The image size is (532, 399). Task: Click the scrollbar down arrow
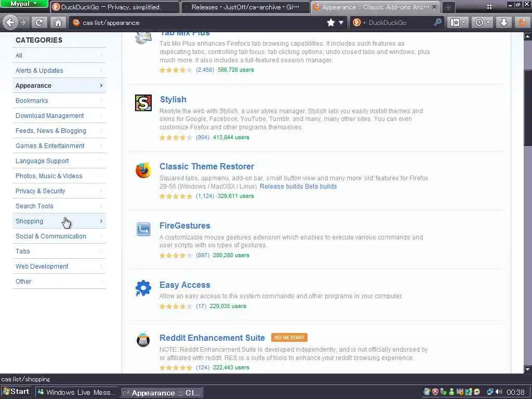(x=528, y=369)
